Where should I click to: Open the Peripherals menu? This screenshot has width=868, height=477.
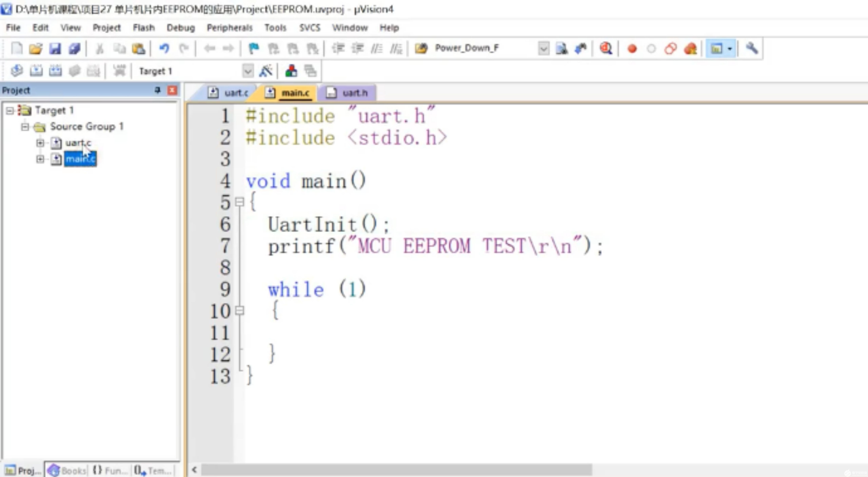(x=230, y=28)
